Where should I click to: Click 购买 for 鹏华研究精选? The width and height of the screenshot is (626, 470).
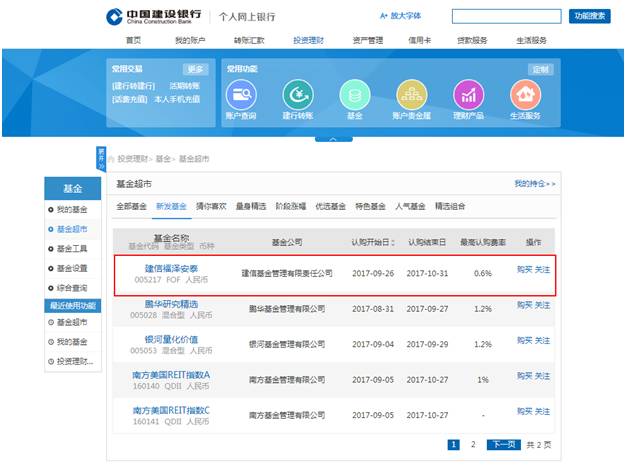pos(525,305)
